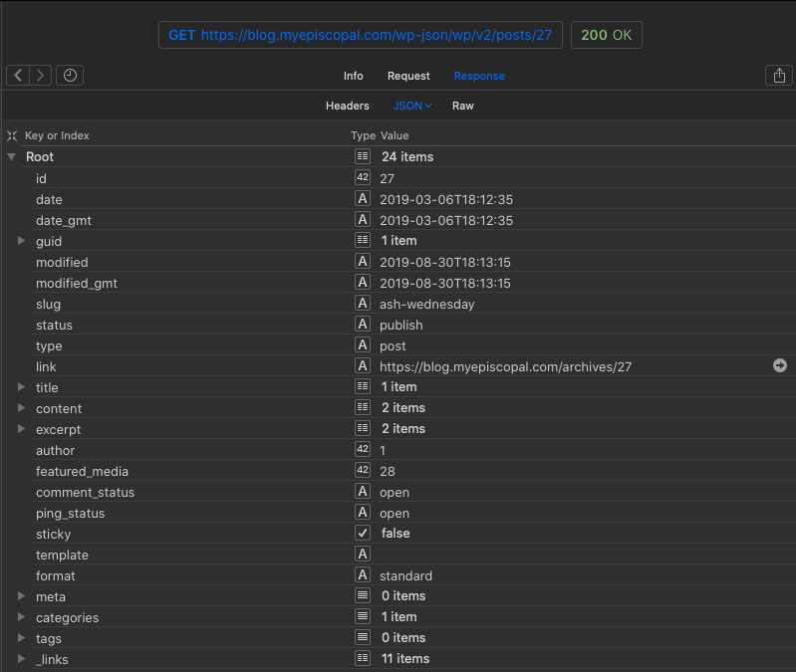The width and height of the screenshot is (796, 672).
Task: Switch to the Request tab
Action: point(408,76)
